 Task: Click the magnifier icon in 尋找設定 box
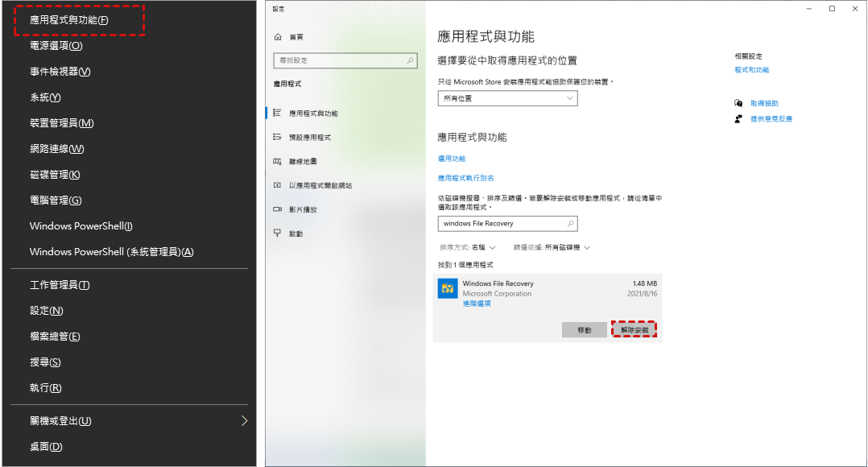point(410,60)
